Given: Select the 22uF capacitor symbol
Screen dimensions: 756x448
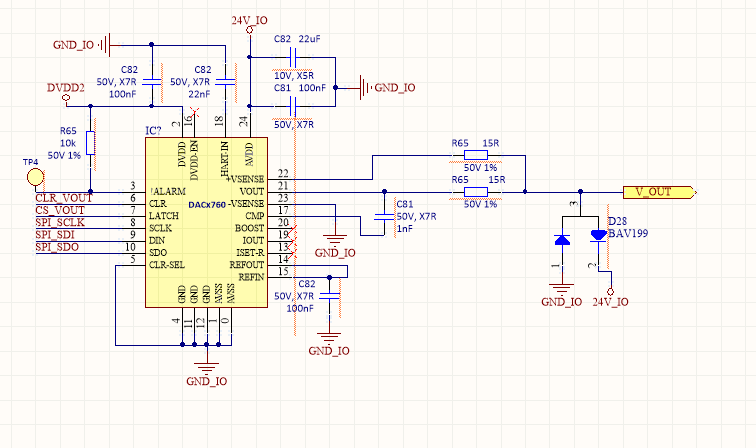Looking at the screenshot, I should click(293, 57).
